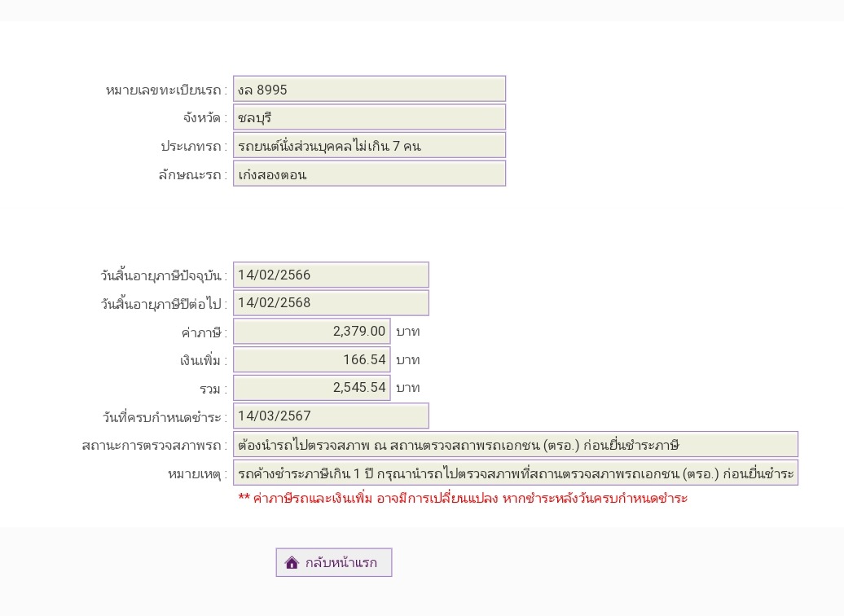Select the หมายเหตุ remarks field
Image resolution: width=844 pixels, height=616 pixels.
point(516,473)
